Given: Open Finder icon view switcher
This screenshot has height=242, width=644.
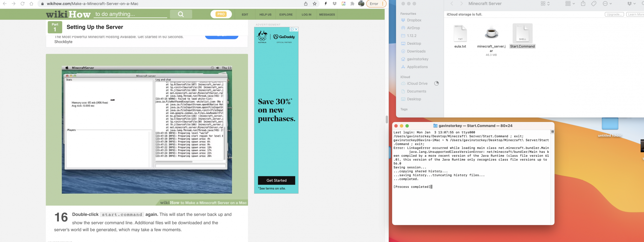Looking at the screenshot, I should [545, 4].
